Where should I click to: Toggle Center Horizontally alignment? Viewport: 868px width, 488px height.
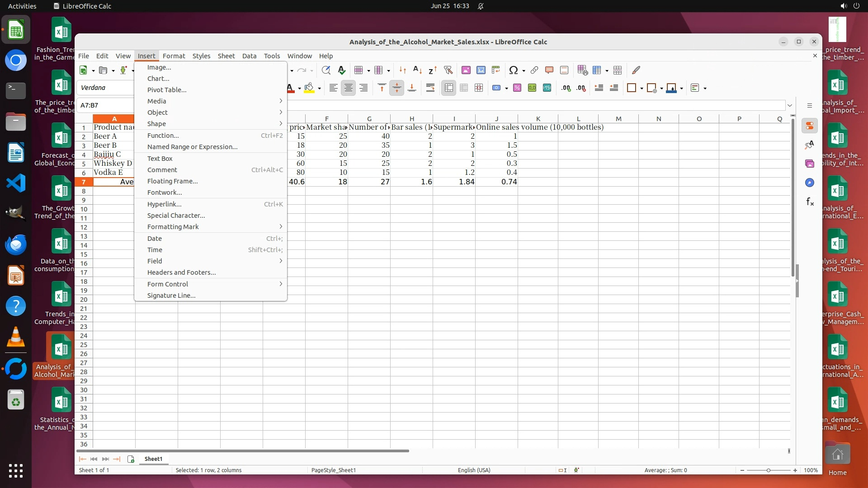pyautogui.click(x=348, y=88)
